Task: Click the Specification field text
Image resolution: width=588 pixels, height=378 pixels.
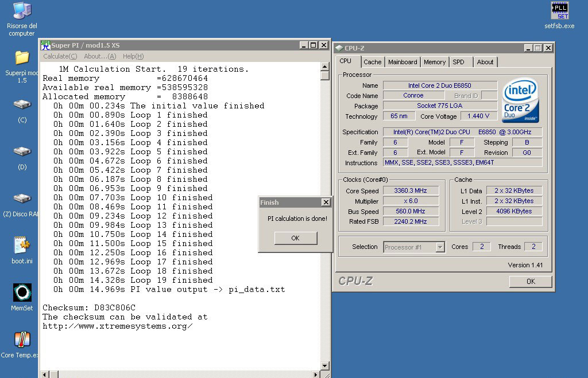Action: (462, 132)
